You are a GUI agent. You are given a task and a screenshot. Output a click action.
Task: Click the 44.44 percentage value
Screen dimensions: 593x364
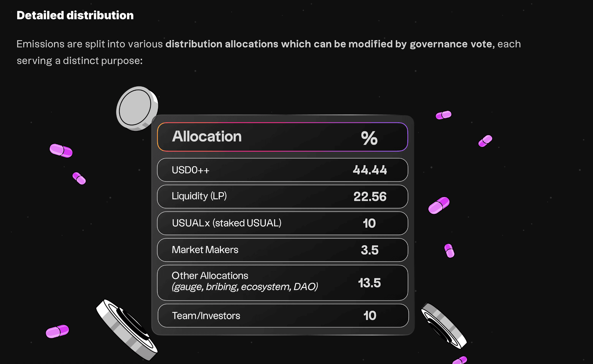coord(370,170)
